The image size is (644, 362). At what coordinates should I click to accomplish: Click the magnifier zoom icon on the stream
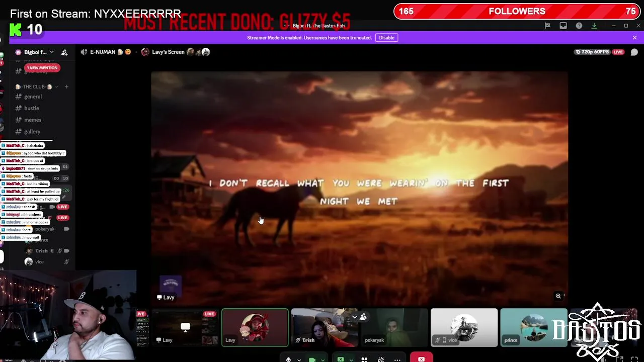click(x=558, y=296)
